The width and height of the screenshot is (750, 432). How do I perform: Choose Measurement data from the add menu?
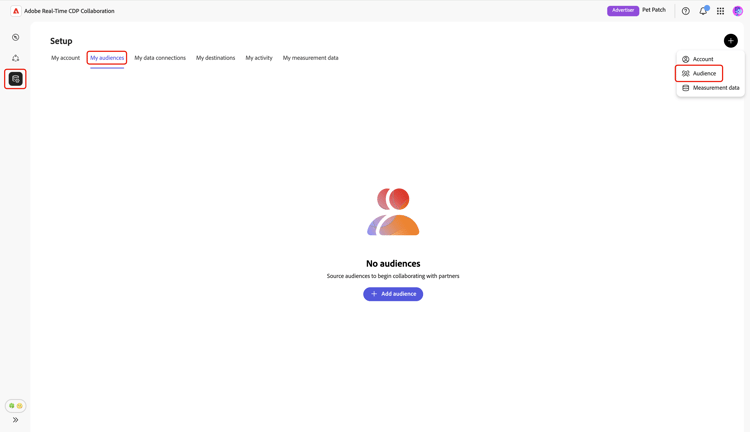710,88
